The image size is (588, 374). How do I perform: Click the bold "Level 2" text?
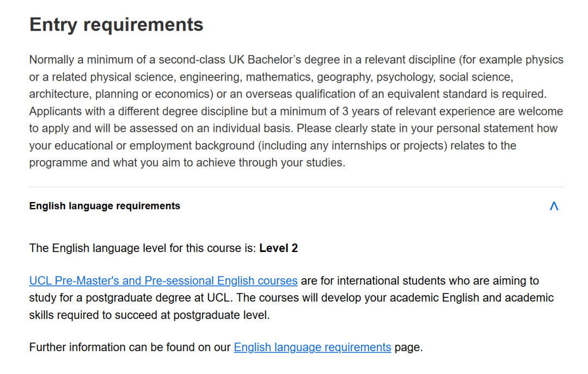pyautogui.click(x=278, y=248)
